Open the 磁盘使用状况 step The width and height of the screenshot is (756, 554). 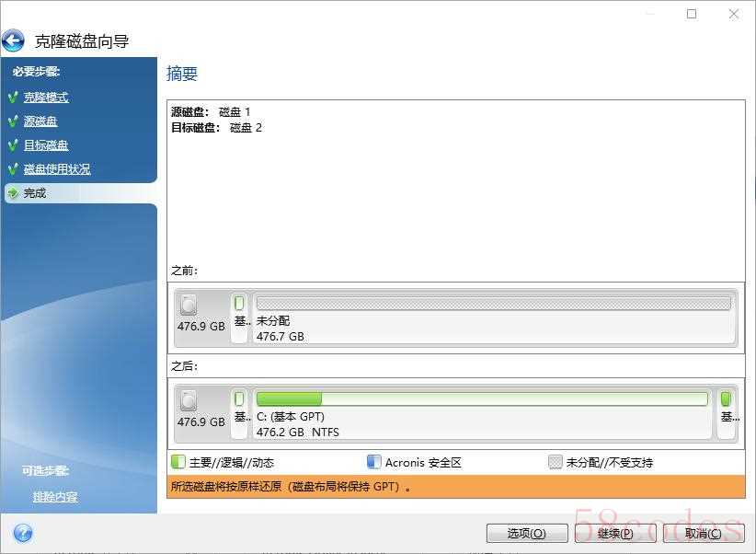click(57, 169)
